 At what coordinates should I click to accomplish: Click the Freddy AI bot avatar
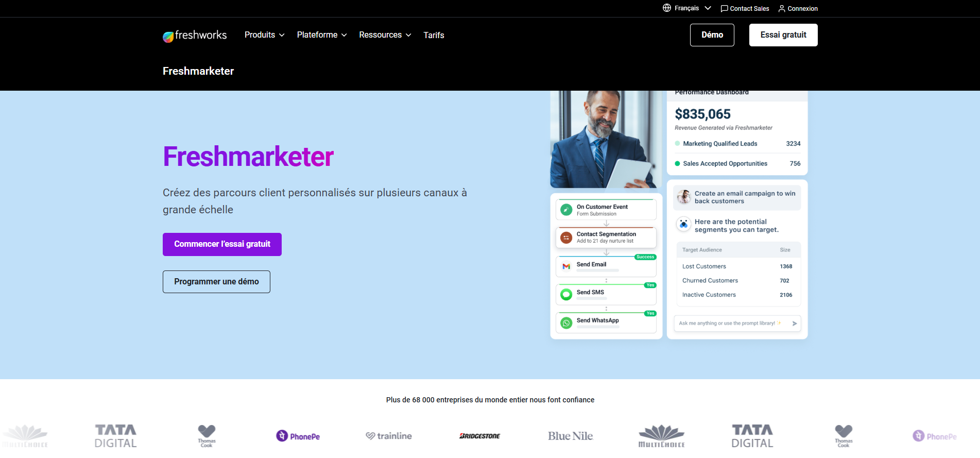[683, 224]
